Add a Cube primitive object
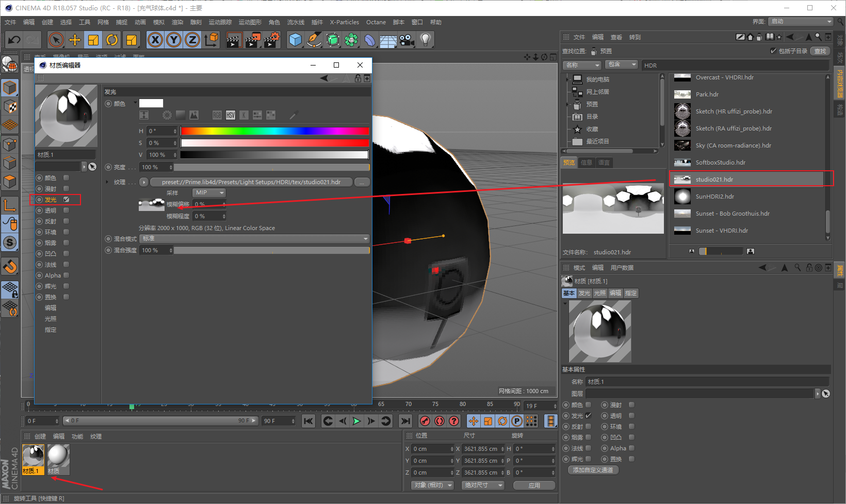Screen dimensions: 846x504 pyautogui.click(x=295, y=40)
